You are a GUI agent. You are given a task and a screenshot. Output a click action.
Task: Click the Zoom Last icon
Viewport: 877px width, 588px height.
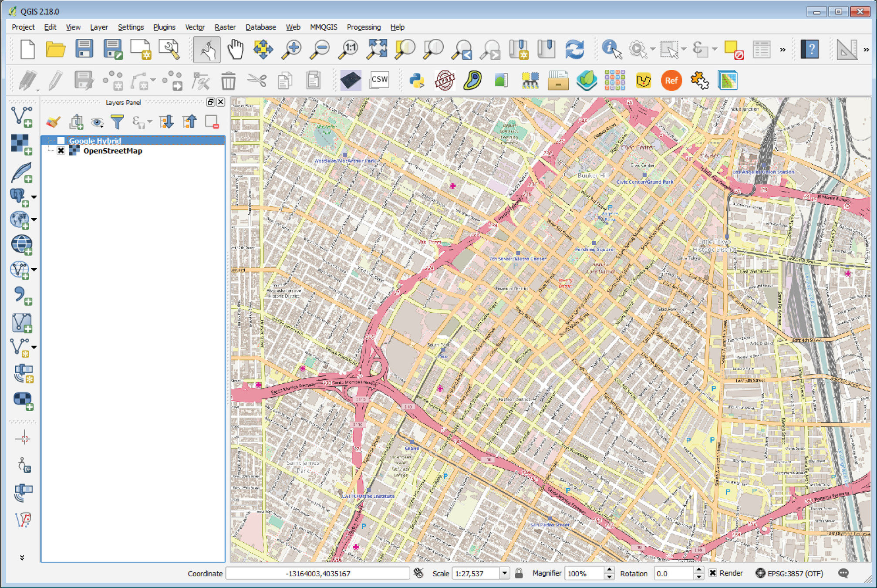click(x=462, y=49)
